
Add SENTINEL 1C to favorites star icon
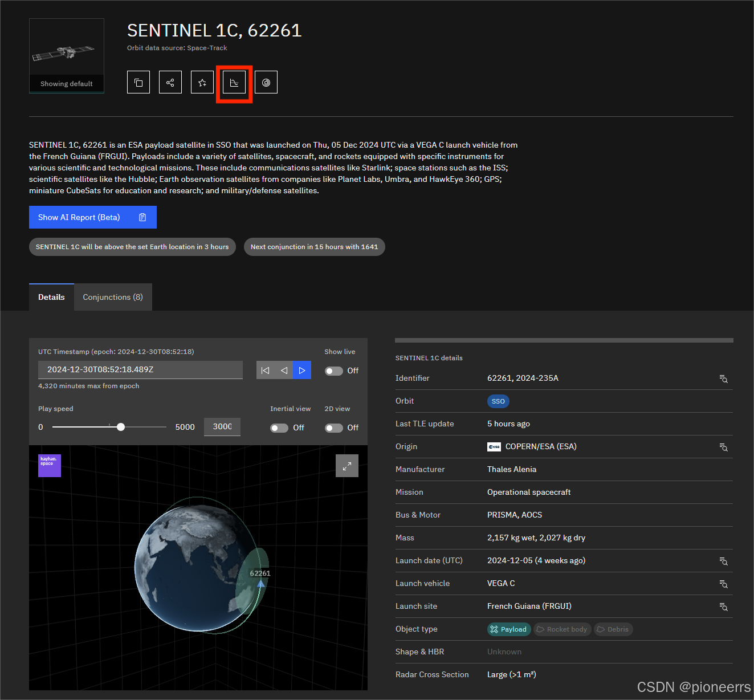click(x=202, y=83)
